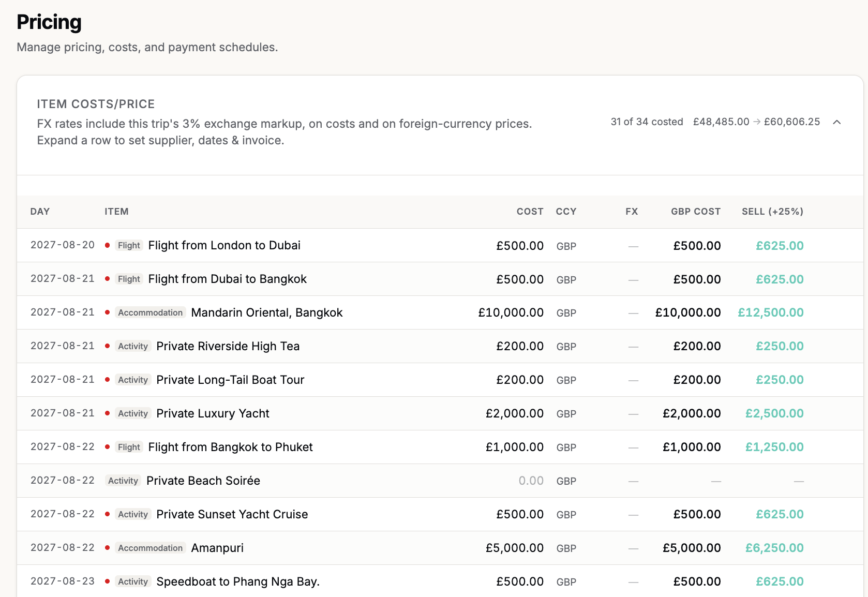This screenshot has width=868, height=597.
Task: Click the FX column header
Action: [x=632, y=212]
